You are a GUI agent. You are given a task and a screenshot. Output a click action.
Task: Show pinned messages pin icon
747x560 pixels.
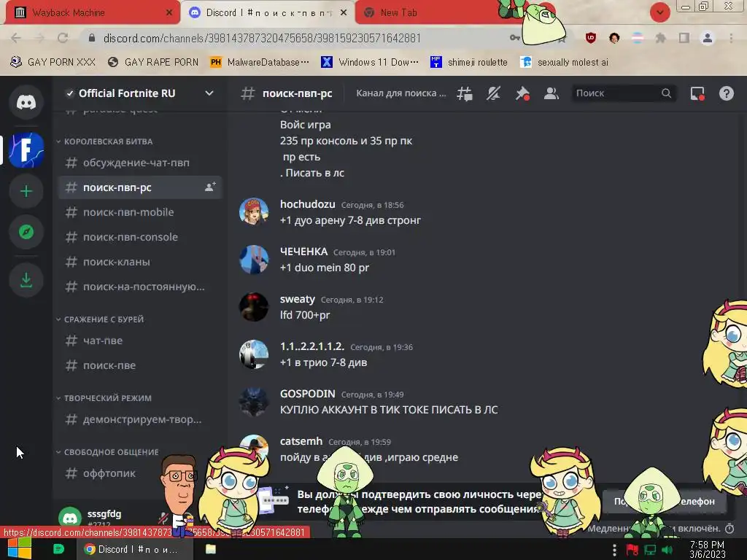coord(522,93)
